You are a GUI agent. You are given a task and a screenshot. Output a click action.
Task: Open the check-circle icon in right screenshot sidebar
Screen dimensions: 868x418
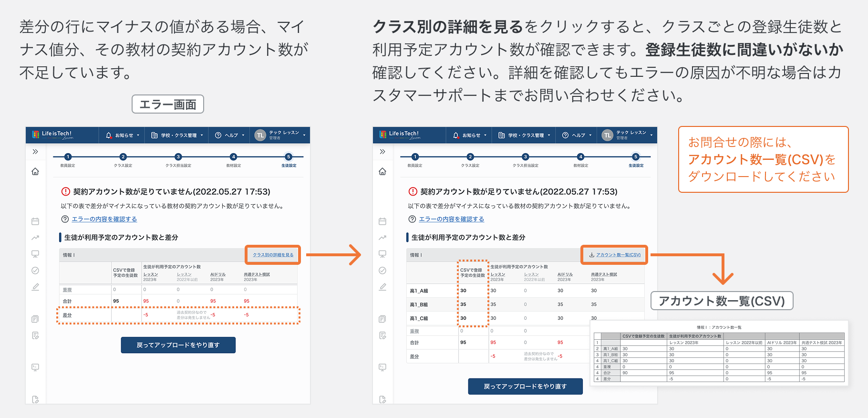pyautogui.click(x=382, y=271)
